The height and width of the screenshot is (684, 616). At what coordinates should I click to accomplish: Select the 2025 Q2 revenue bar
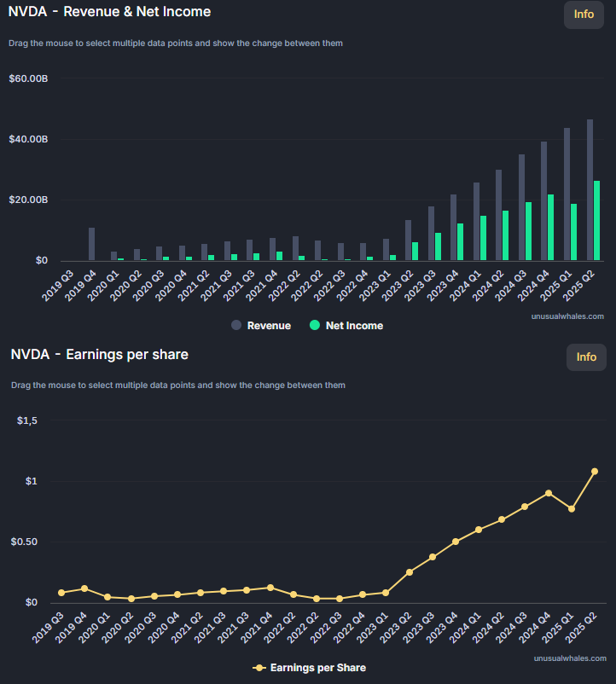click(x=590, y=190)
